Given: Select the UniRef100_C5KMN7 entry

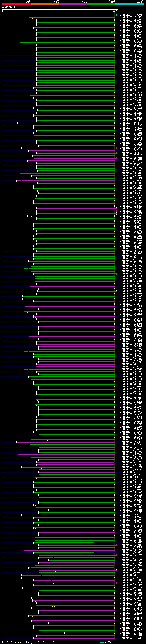Looking at the screenshot, I should (131, 183).
